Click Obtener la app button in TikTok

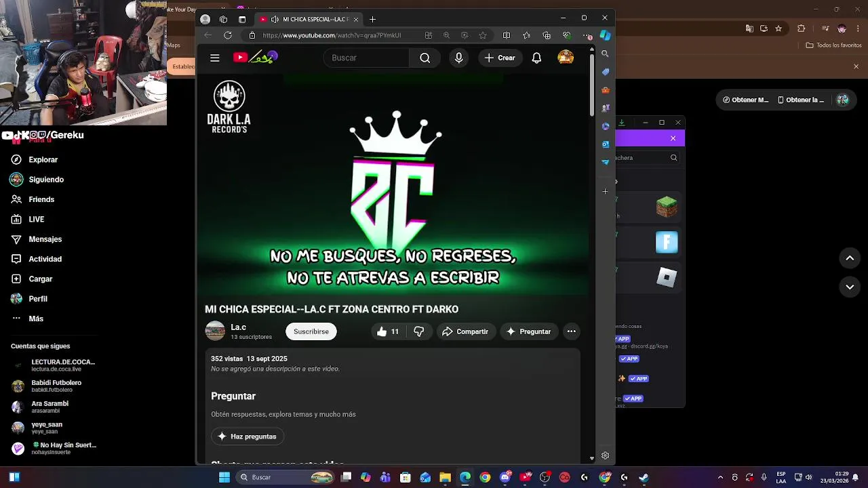800,100
